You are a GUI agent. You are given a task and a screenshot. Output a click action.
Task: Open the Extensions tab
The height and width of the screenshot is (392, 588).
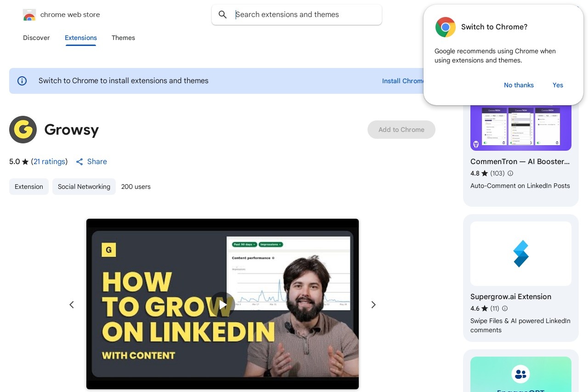click(81, 38)
